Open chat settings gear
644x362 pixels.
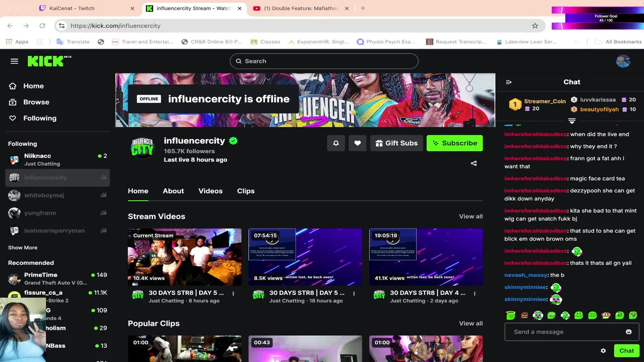(x=603, y=351)
